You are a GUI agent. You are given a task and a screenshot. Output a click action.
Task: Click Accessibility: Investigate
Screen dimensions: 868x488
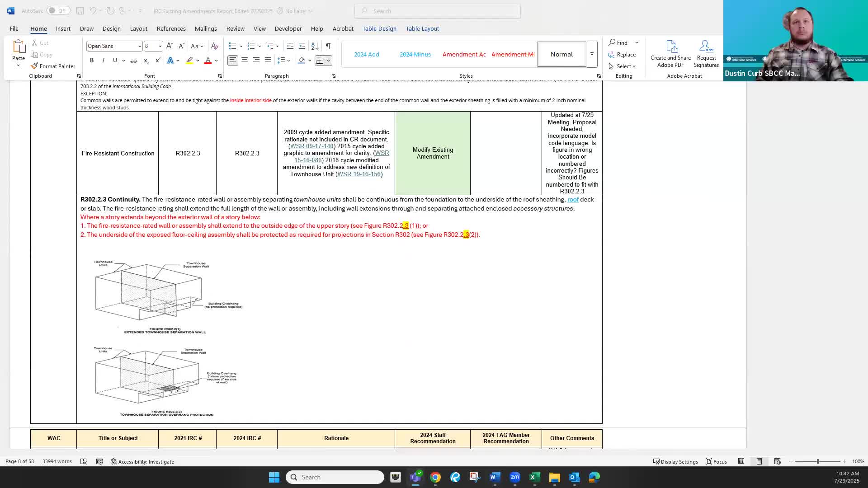coord(142,461)
